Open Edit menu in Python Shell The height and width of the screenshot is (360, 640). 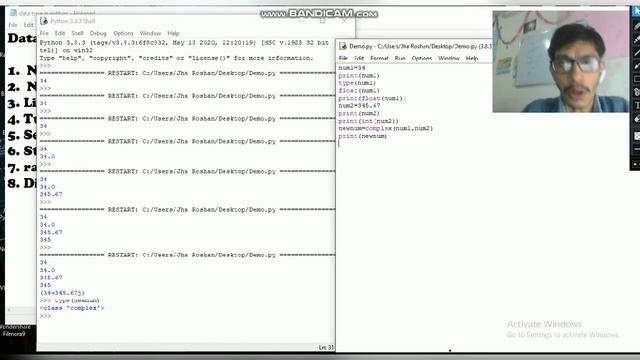(60, 33)
